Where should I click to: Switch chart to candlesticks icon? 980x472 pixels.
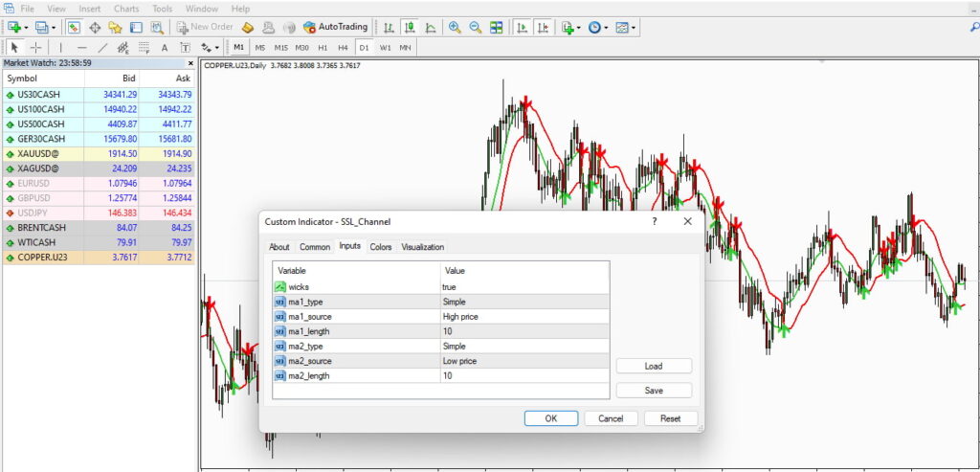click(410, 28)
